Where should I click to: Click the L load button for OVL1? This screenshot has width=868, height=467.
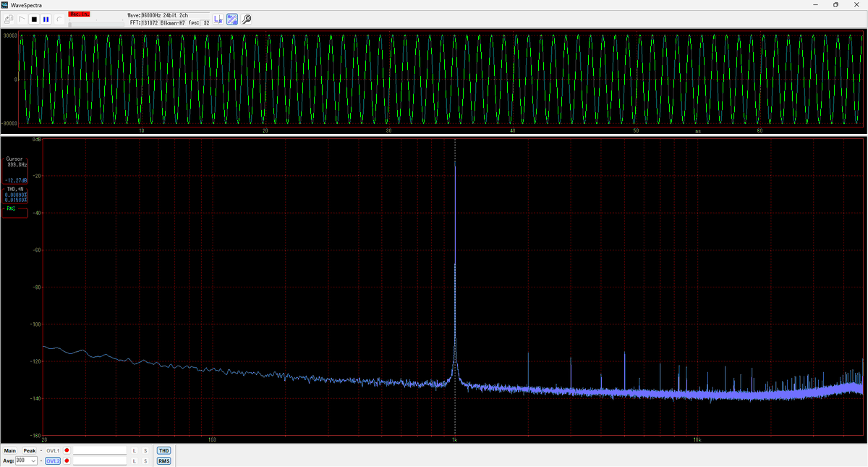click(x=134, y=451)
